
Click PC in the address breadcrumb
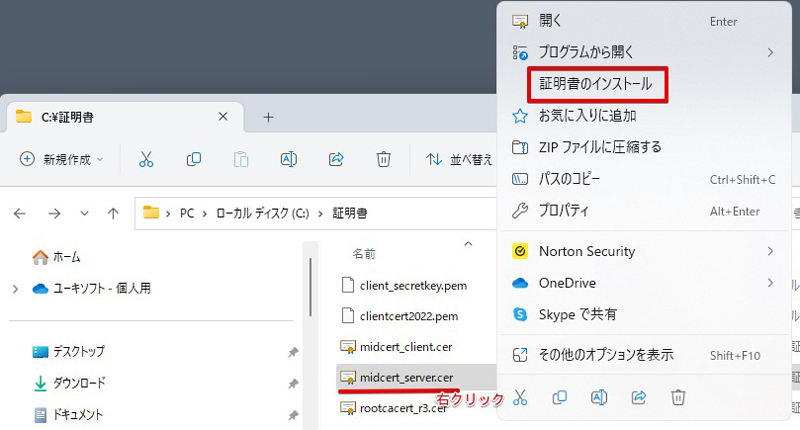pyautogui.click(x=187, y=213)
